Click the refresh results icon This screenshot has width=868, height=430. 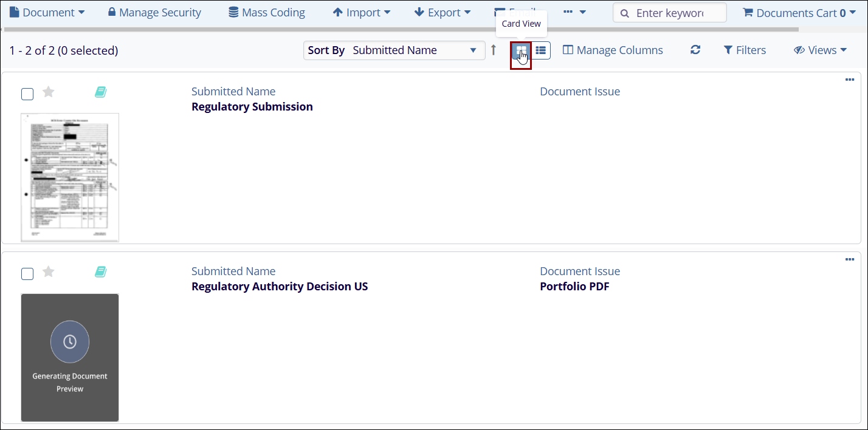[x=695, y=50]
